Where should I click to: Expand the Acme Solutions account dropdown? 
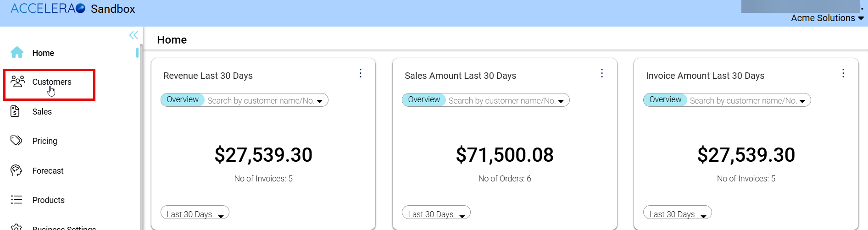827,18
